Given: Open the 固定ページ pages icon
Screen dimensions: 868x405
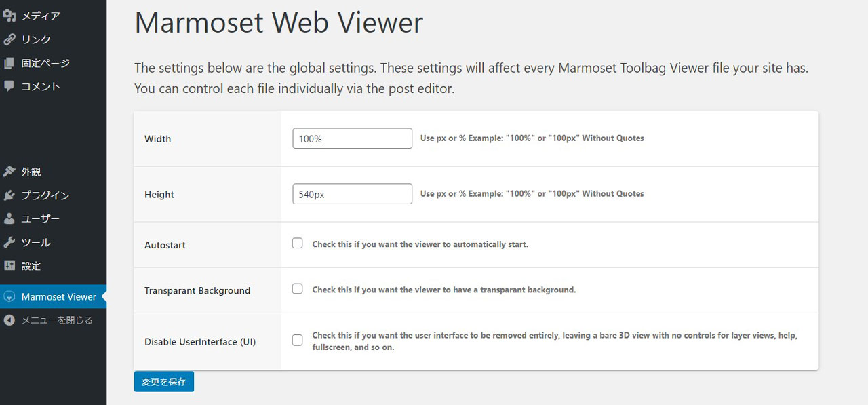Looking at the screenshot, I should click(8, 62).
